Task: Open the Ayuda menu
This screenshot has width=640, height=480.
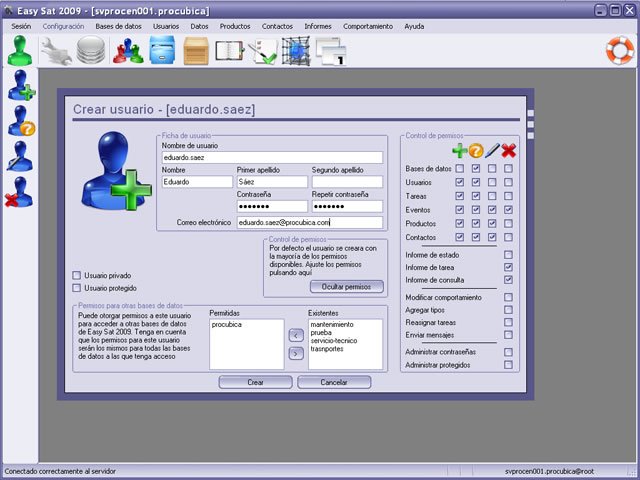Action: click(414, 26)
